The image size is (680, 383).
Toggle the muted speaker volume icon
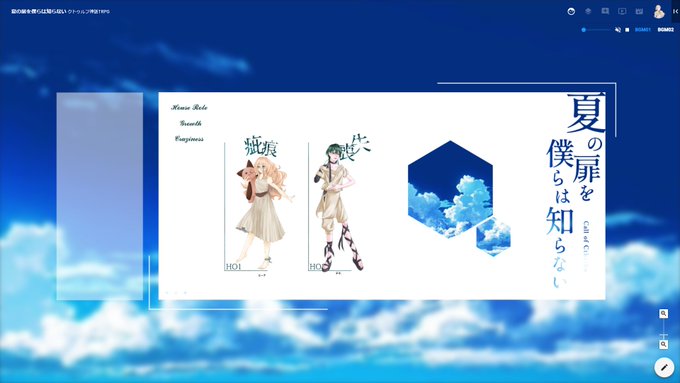pos(618,30)
